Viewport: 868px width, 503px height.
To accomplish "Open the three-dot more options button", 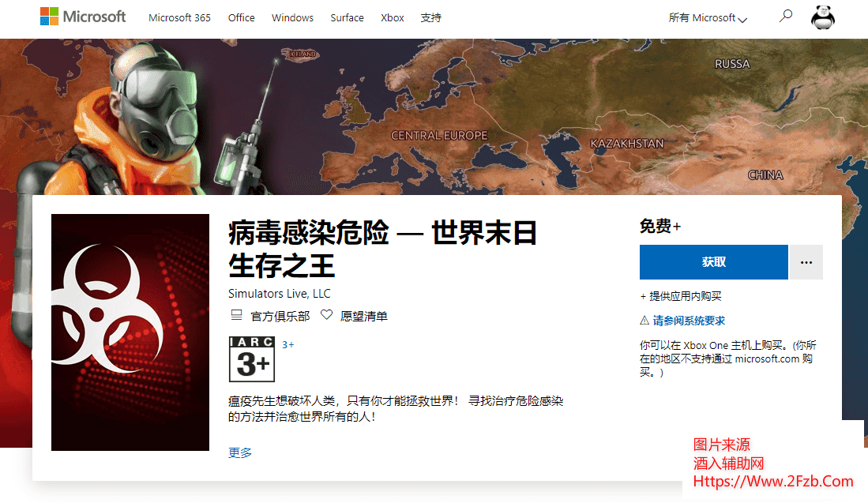I will click(x=806, y=262).
